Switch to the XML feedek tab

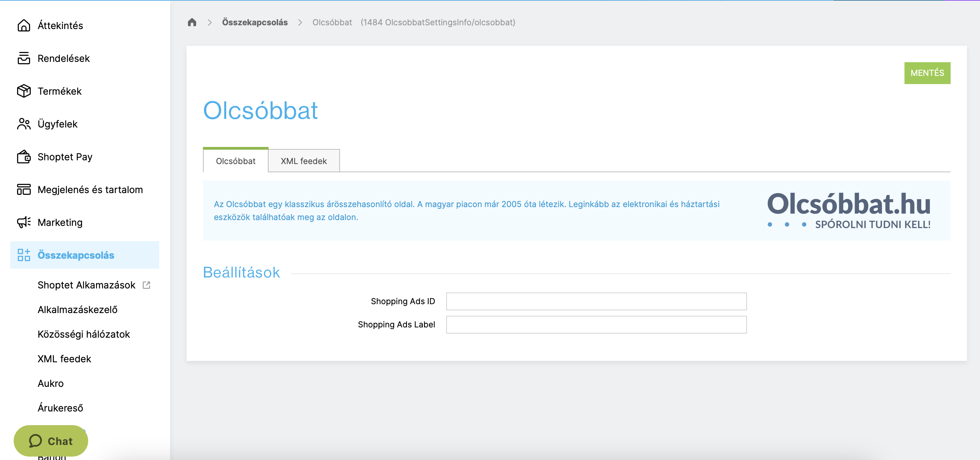click(x=303, y=161)
